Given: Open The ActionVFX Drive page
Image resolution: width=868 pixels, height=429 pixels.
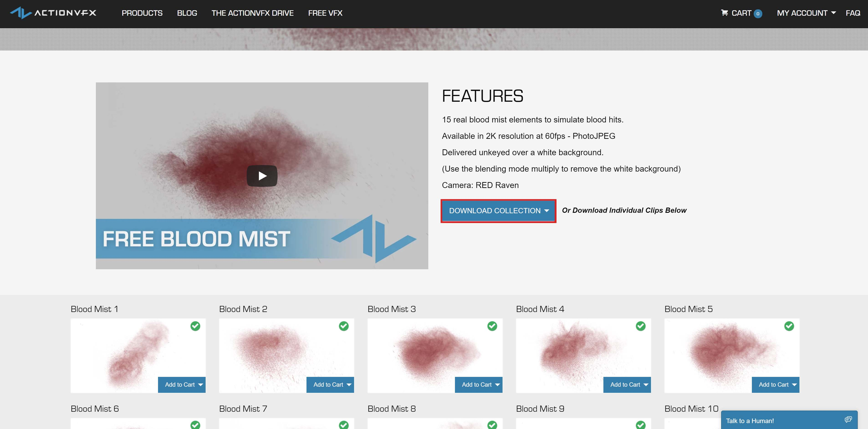Looking at the screenshot, I should (252, 13).
